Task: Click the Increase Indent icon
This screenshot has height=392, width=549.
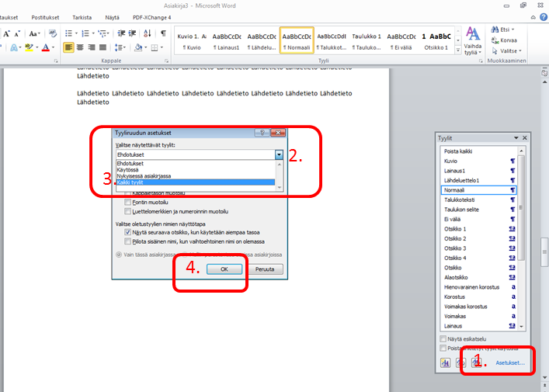Action: pyautogui.click(x=132, y=33)
